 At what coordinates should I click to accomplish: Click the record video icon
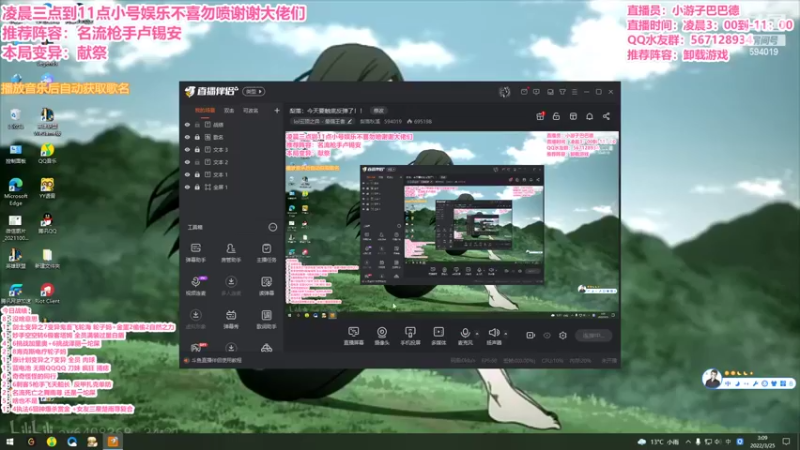531,335
